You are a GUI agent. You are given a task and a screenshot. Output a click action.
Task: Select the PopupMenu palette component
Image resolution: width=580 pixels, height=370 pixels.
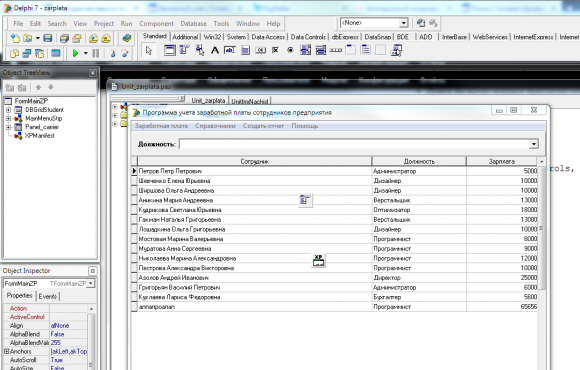tap(200, 50)
